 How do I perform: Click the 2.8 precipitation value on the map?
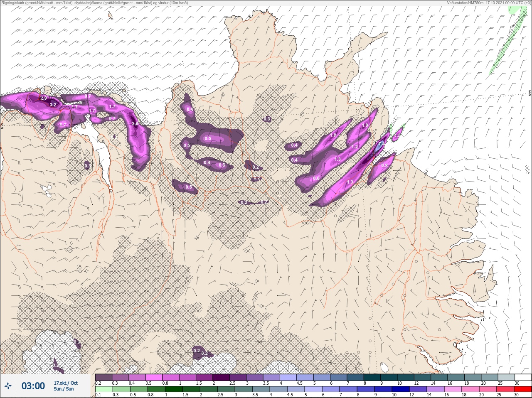[x=135, y=123]
